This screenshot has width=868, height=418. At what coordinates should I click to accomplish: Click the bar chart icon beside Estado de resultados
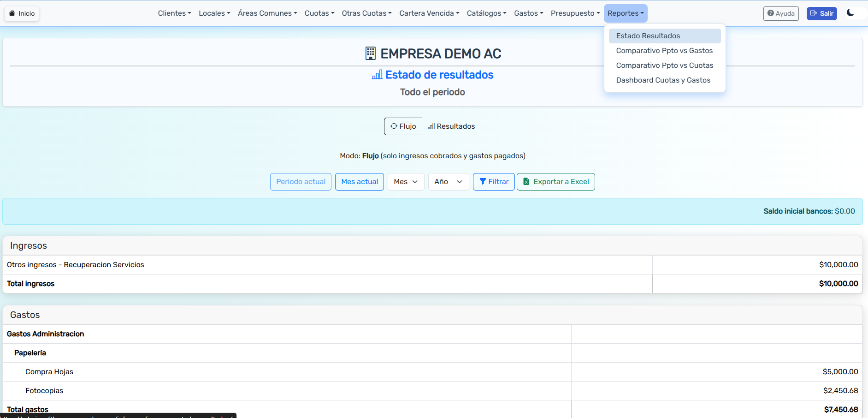coord(377,75)
